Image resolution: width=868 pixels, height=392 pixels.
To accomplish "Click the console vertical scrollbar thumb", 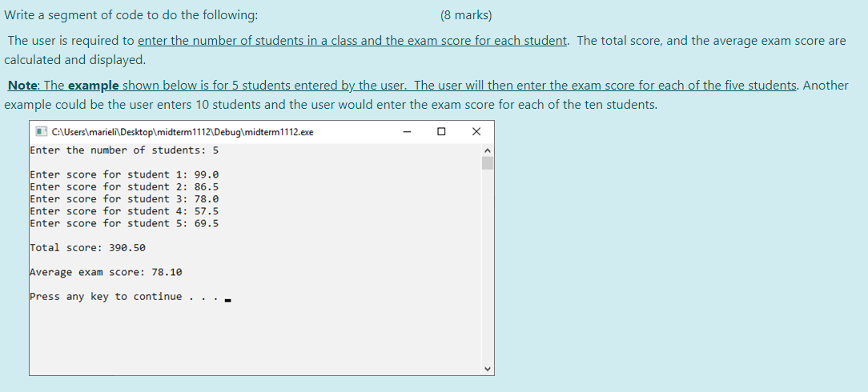I will coord(487,162).
